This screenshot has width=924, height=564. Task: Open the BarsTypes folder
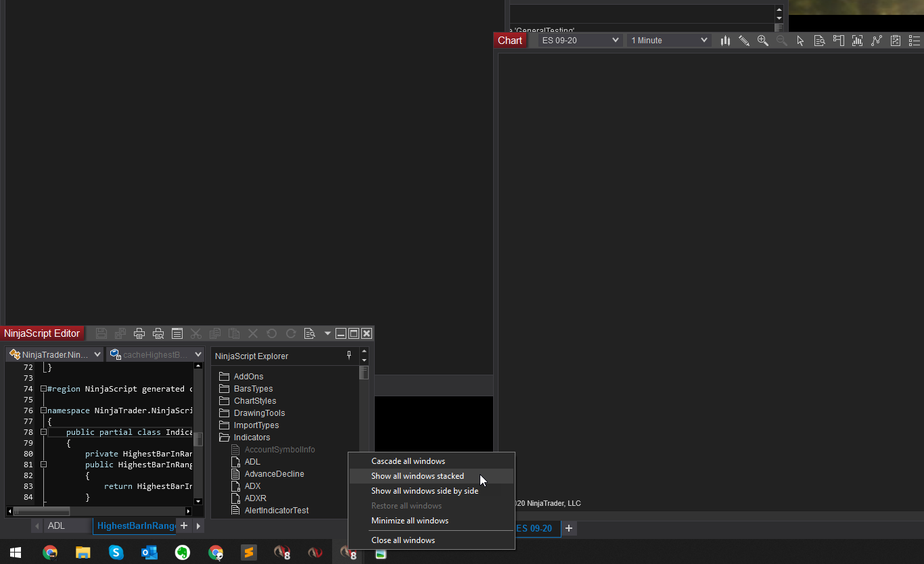246,389
